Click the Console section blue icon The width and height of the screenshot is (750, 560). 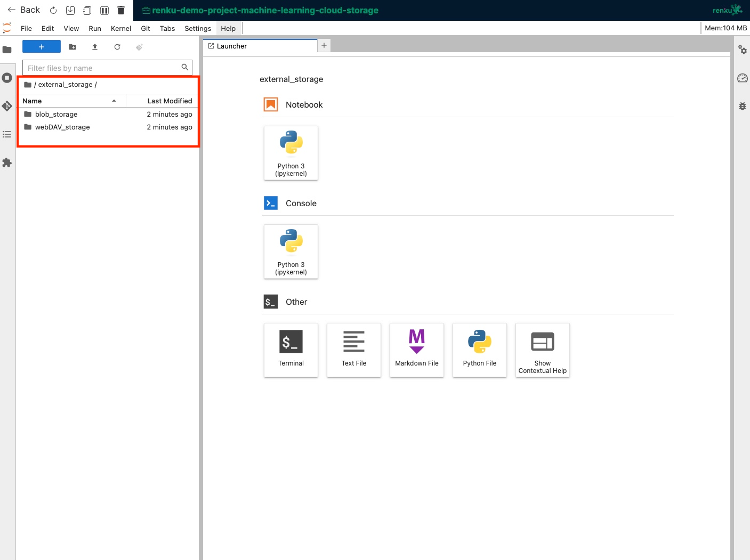point(271,203)
